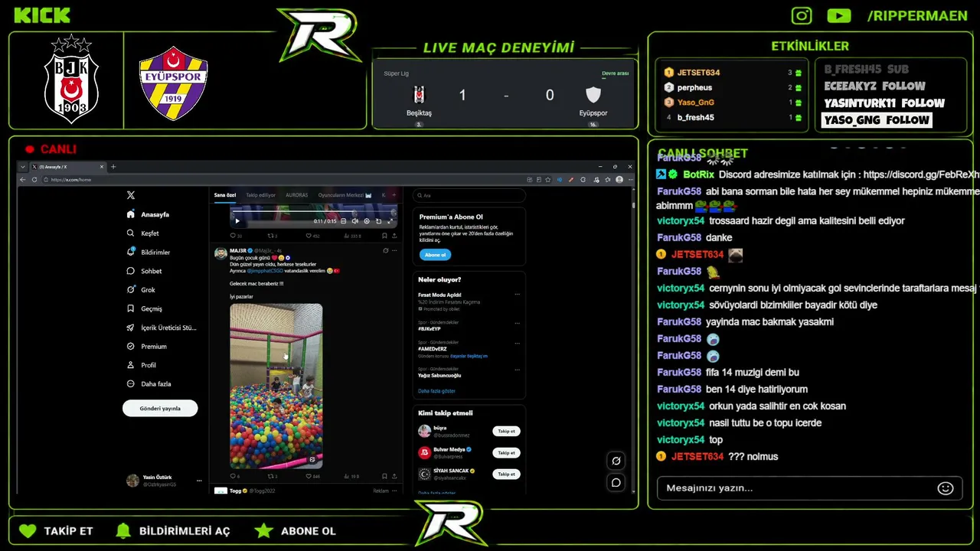Open options on the Togg ad post
980x551 pixels.
coord(394,491)
